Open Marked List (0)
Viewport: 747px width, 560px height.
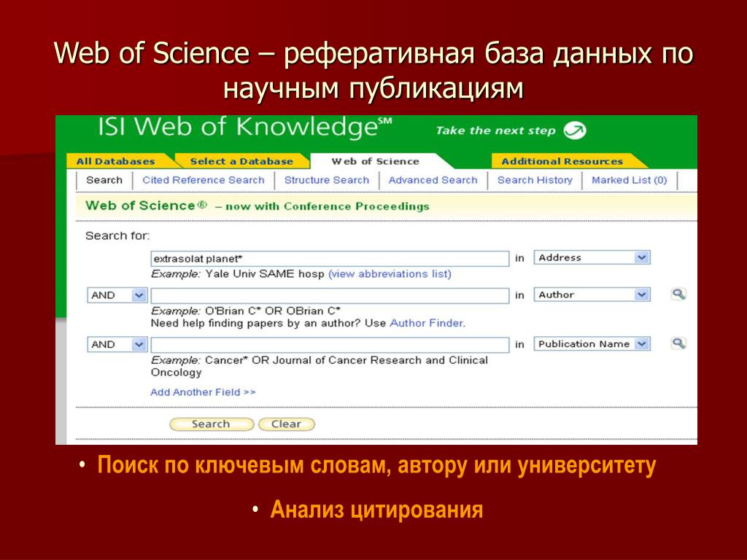coord(630,180)
